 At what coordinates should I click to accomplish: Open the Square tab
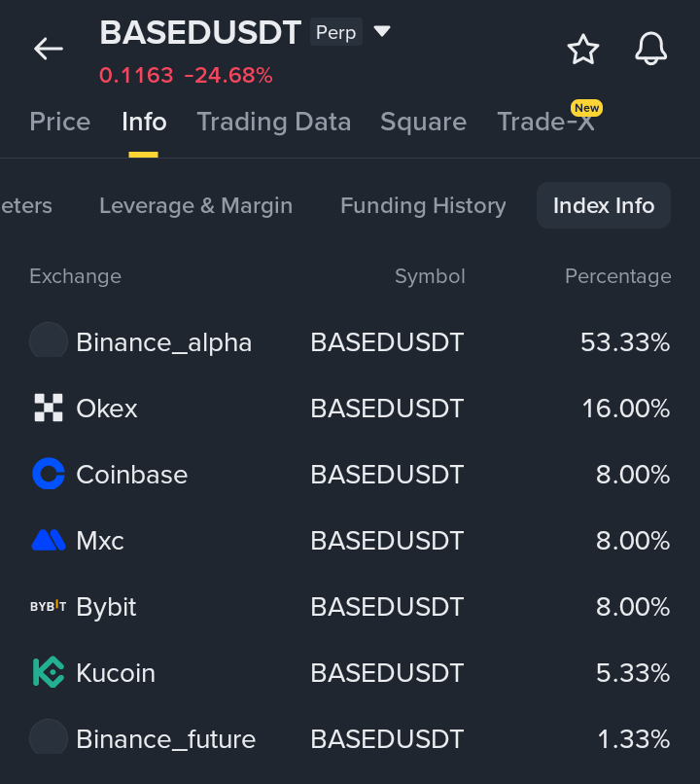pyautogui.click(x=423, y=122)
